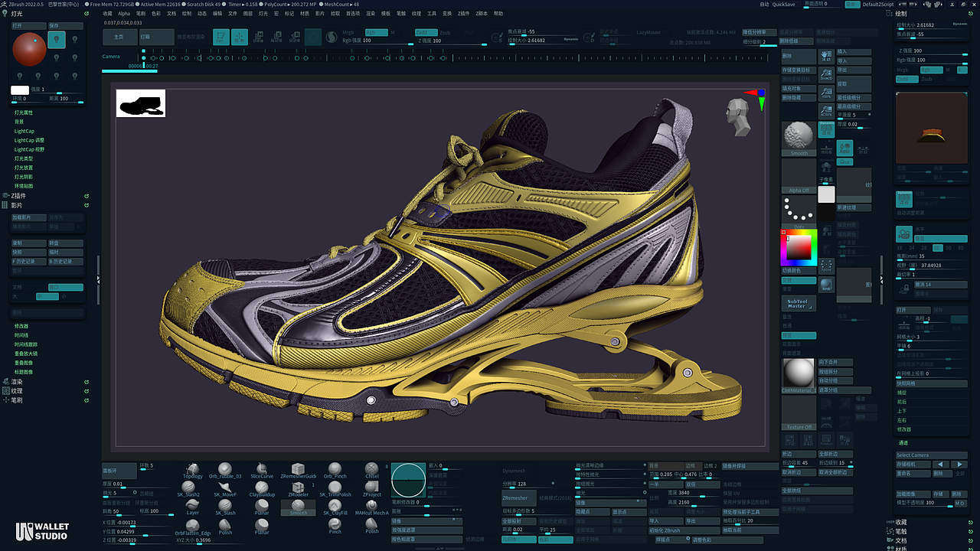Toggle Zadd mode in top shelf
Viewport: 980px width, 551px height.
(426, 32)
